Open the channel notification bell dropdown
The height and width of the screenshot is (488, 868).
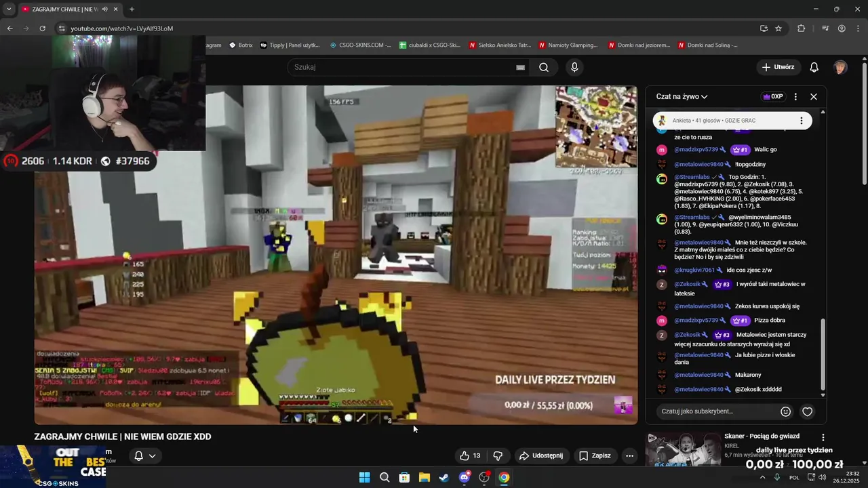tap(145, 455)
